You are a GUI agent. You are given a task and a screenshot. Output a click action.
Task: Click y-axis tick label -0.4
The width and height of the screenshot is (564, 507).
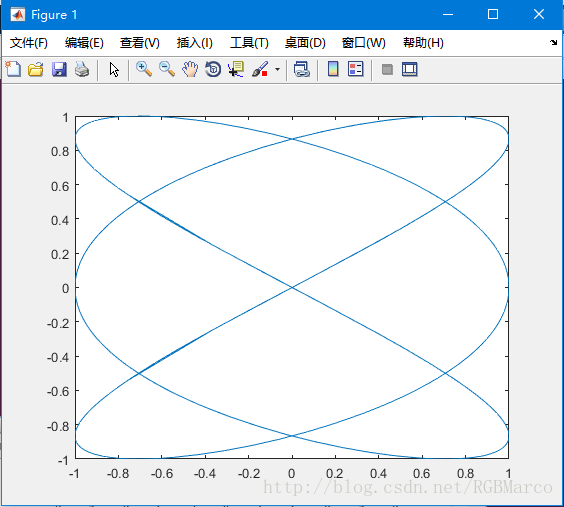coord(58,357)
